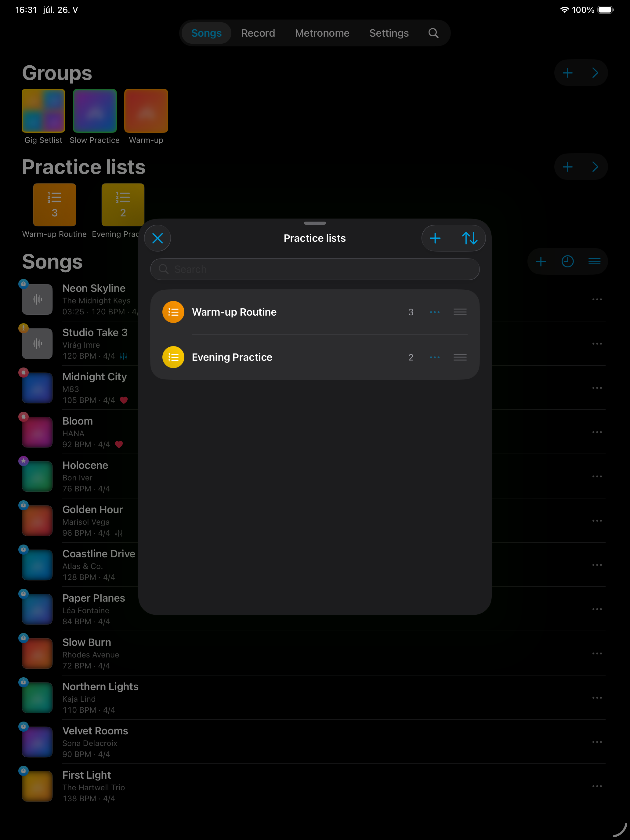Toggle the favorite heart on Midnight City

pos(124,400)
